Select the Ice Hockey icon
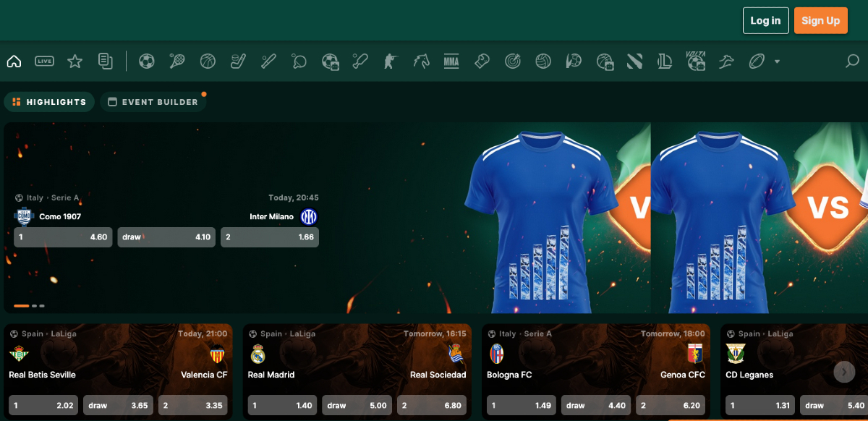Image resolution: width=868 pixels, height=421 pixels. [238, 61]
